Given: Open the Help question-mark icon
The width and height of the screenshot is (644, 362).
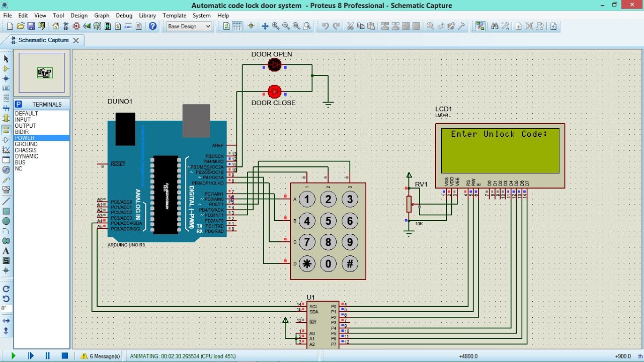Looking at the screenshot, I should [152, 26].
